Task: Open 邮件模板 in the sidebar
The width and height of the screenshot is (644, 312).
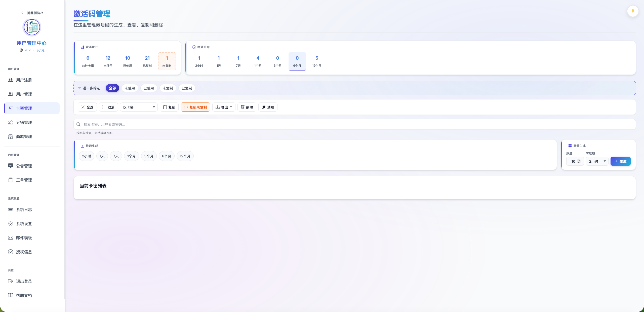Action: pyautogui.click(x=24, y=238)
